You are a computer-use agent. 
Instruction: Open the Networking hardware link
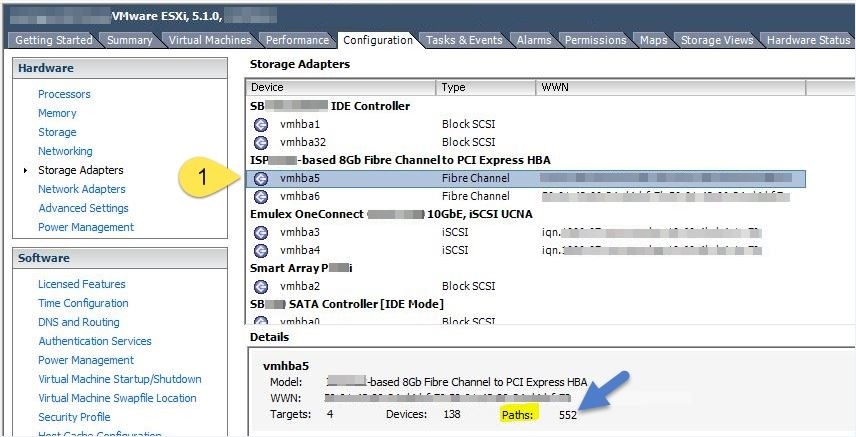pyautogui.click(x=65, y=151)
